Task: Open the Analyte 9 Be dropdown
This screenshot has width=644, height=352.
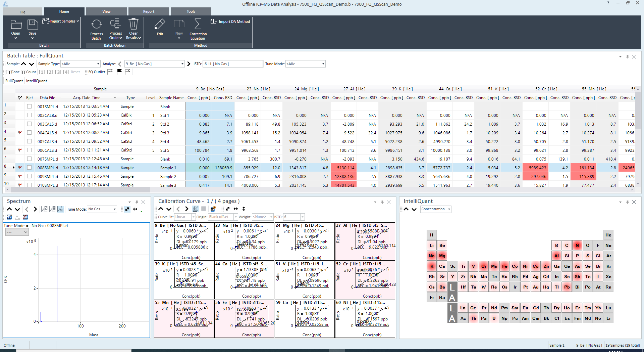Action: point(155,64)
